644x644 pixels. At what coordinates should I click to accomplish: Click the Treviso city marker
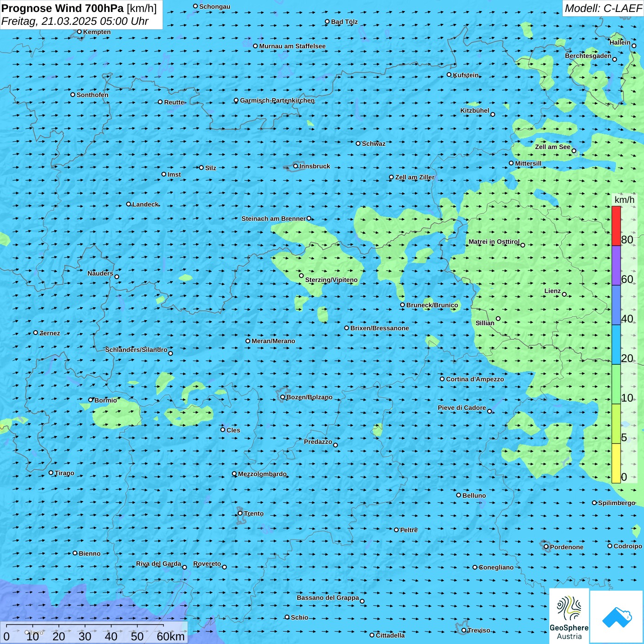point(464,630)
